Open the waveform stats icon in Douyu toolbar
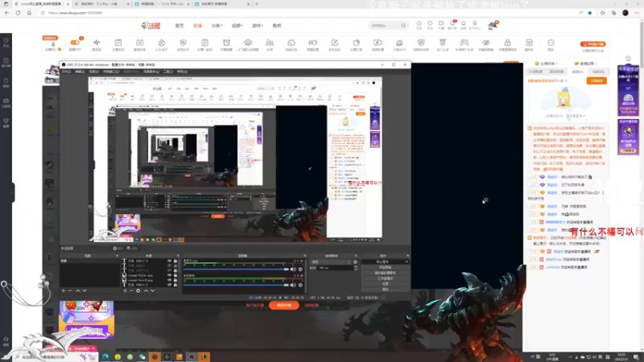 97,43
